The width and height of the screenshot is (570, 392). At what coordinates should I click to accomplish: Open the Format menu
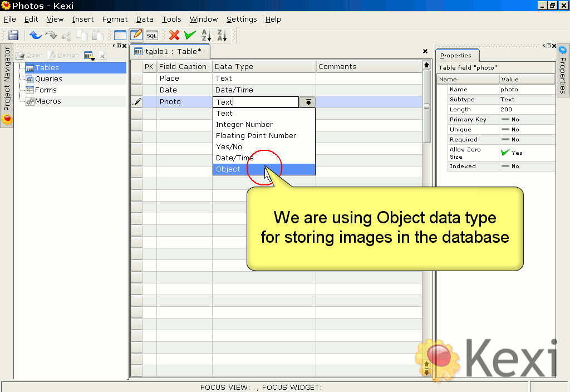coord(115,19)
